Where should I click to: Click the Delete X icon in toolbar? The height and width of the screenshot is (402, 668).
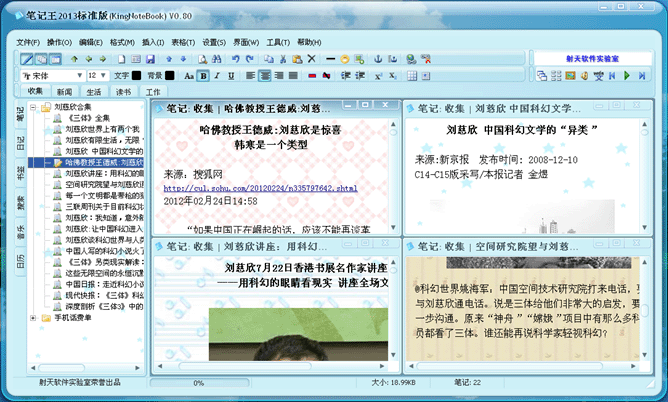click(311, 59)
